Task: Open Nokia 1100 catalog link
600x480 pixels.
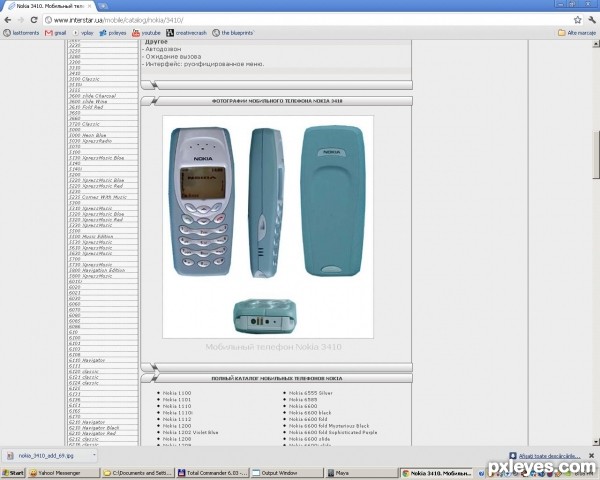Action: [177, 393]
